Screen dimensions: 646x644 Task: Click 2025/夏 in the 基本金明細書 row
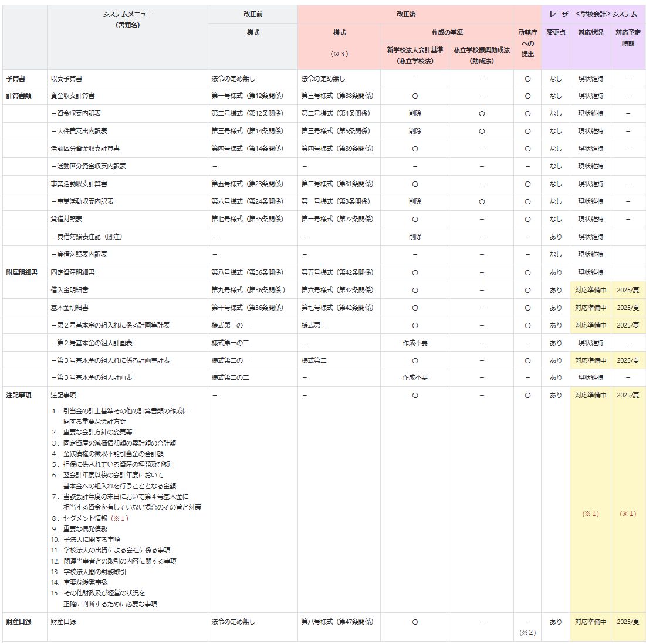(x=627, y=308)
